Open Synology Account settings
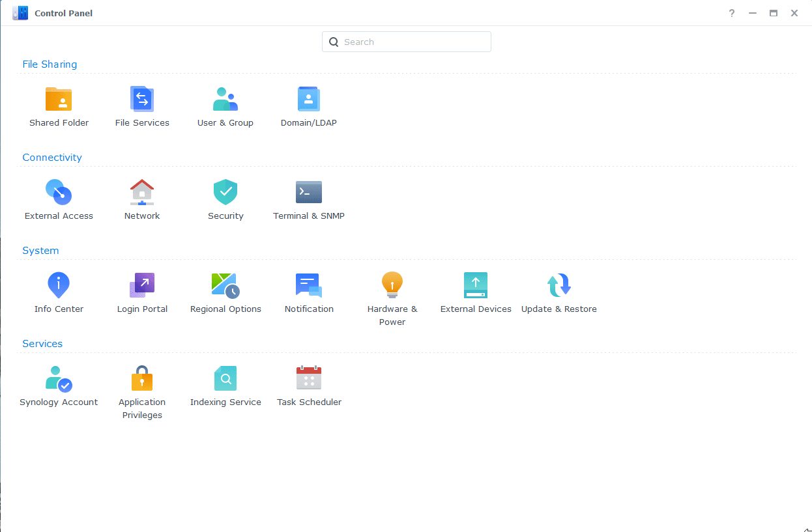This screenshot has height=532, width=812. tap(59, 379)
